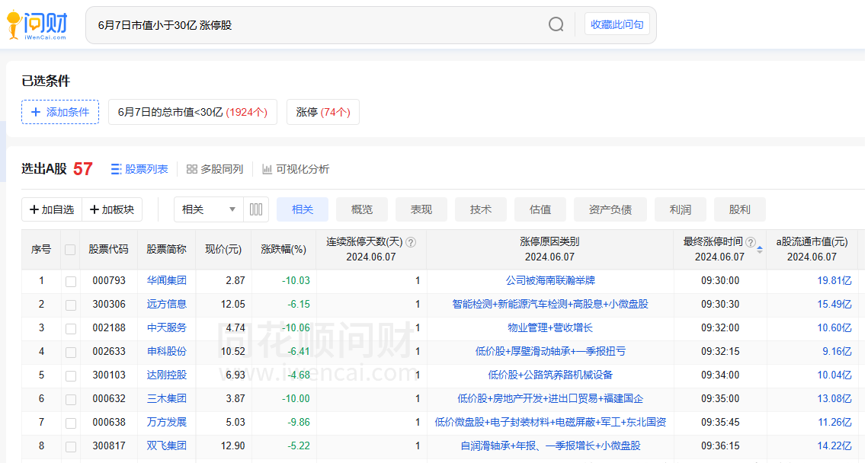This screenshot has height=463, width=868.
Task: Click reason 低价股+公路筑养路机械设备
Action: pos(550,375)
